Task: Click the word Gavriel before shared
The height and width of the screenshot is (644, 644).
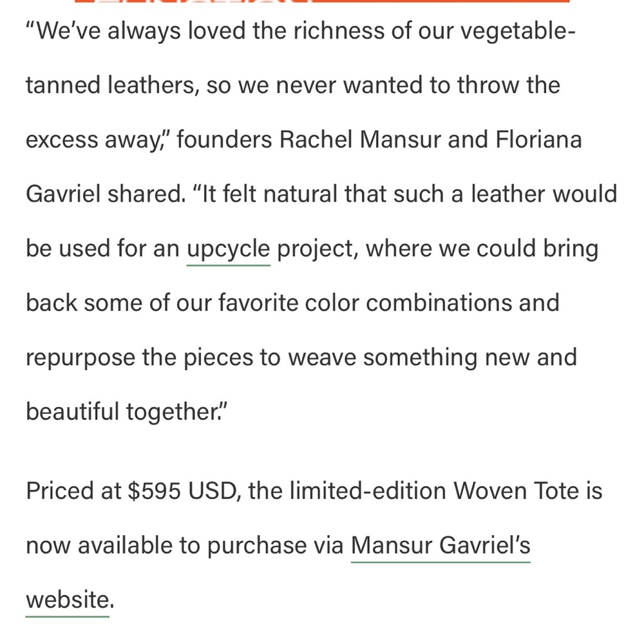Action: (x=59, y=194)
